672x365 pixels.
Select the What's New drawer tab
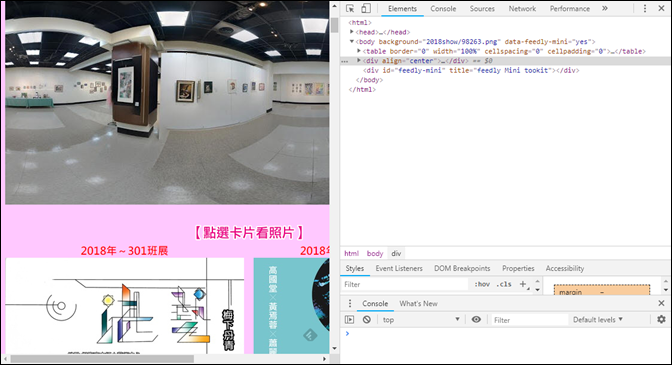click(418, 303)
